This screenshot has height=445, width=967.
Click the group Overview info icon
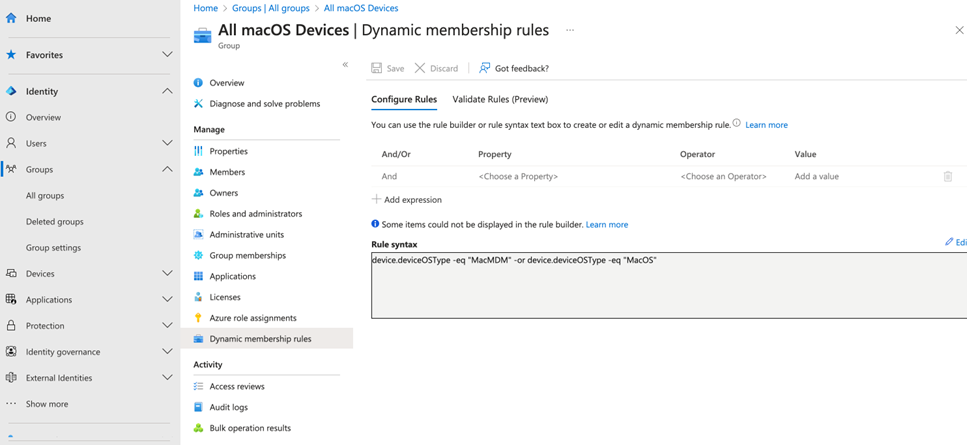coord(198,83)
